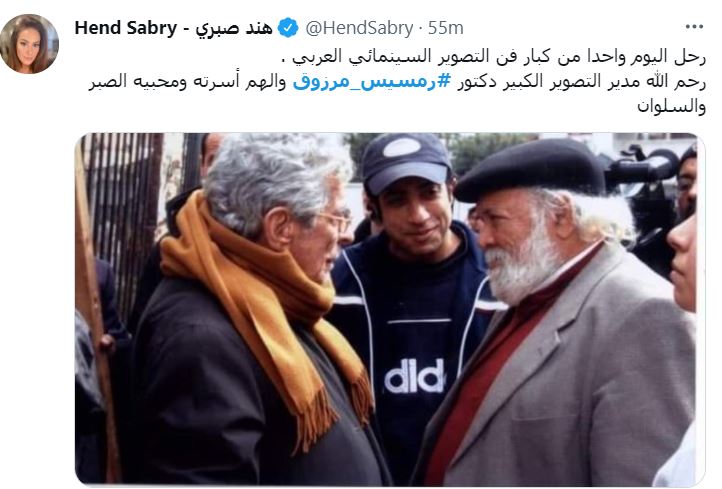Image resolution: width=722 pixels, height=489 pixels.
Task: Open the @HendSabry handle link
Action: (359, 28)
